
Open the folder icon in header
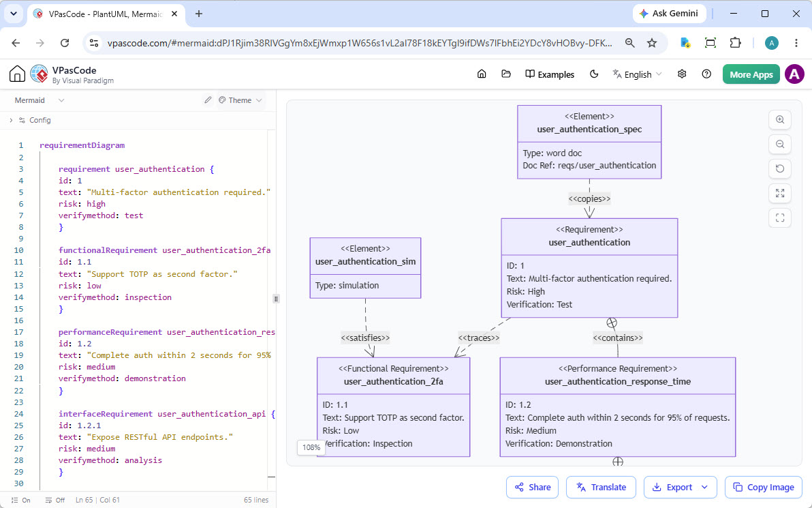pos(506,74)
